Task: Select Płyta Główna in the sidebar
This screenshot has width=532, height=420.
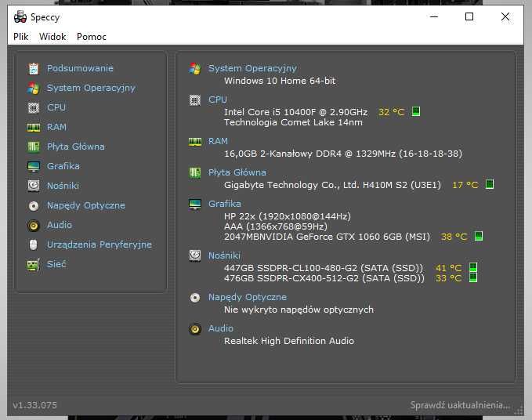Action: pyautogui.click(x=76, y=147)
